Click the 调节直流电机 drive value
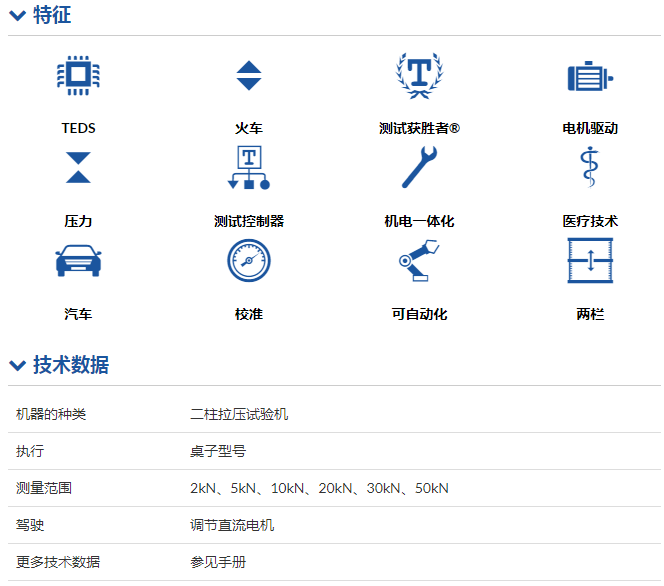 [232, 525]
